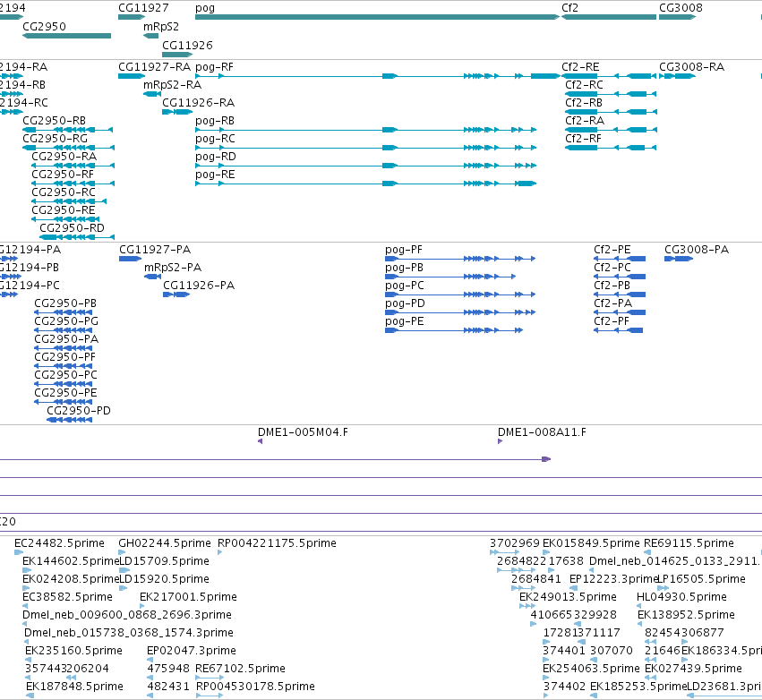Select transcript label Cf2-RC
The width and height of the screenshot is (762, 700).
coord(584,85)
